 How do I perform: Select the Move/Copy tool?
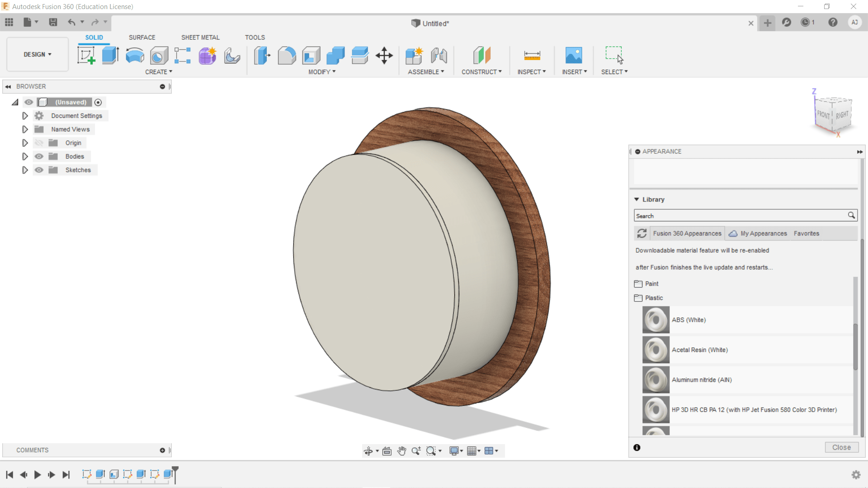(x=384, y=56)
